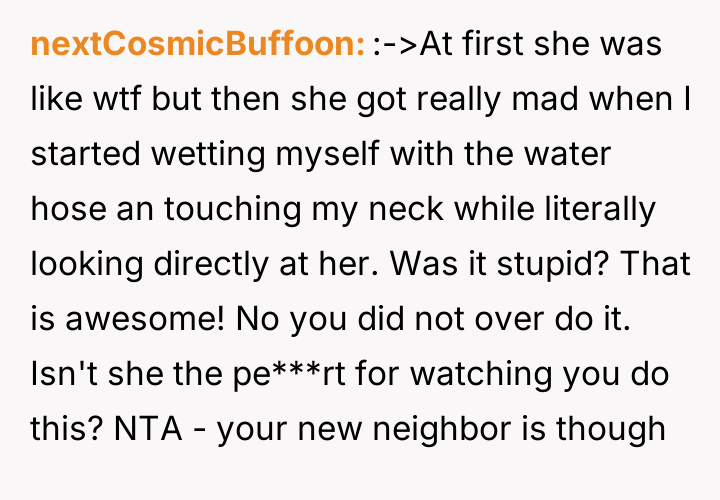Open the nextCosmicBuffoon user profile
This screenshot has height=500, width=720.
point(197,46)
